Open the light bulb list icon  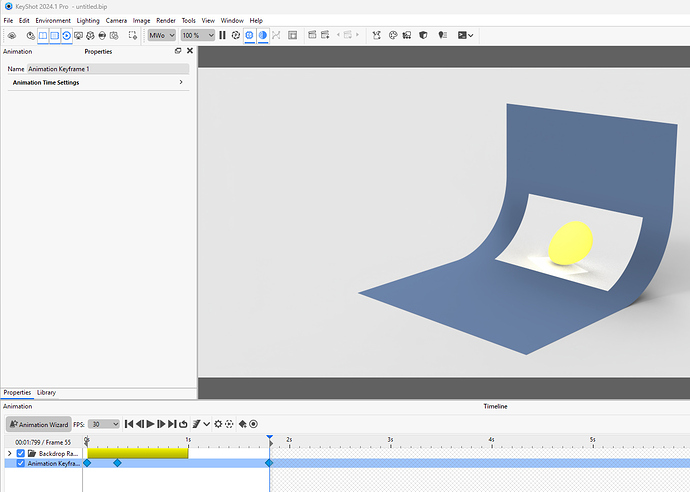[443, 35]
